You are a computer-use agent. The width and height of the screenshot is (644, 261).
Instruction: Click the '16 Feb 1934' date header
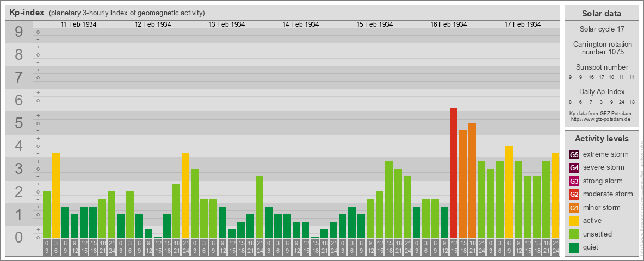[x=449, y=24]
